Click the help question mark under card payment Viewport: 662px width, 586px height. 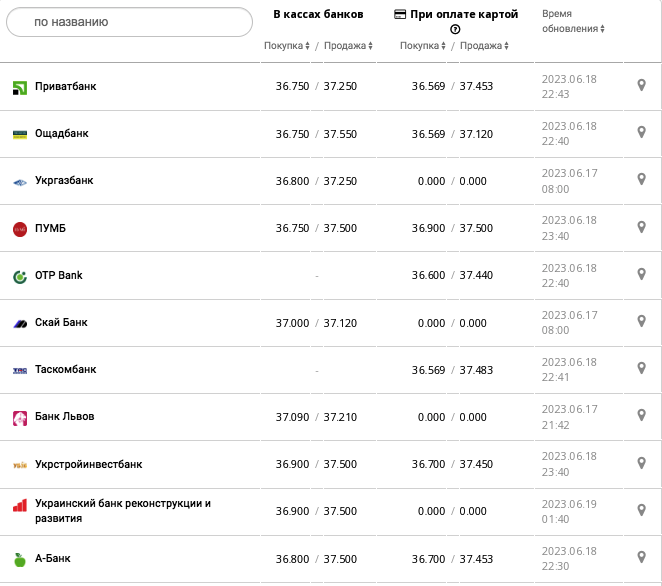pyautogui.click(x=455, y=30)
